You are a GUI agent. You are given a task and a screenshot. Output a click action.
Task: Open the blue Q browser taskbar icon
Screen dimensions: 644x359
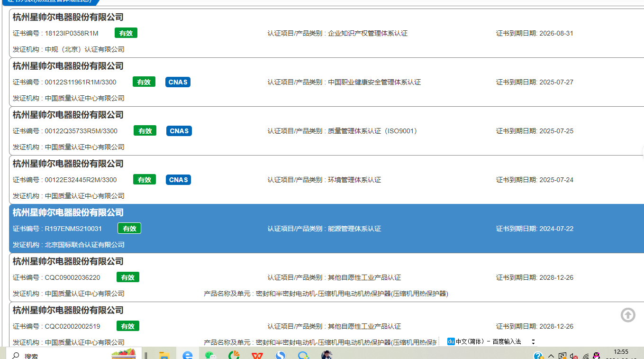point(303,355)
